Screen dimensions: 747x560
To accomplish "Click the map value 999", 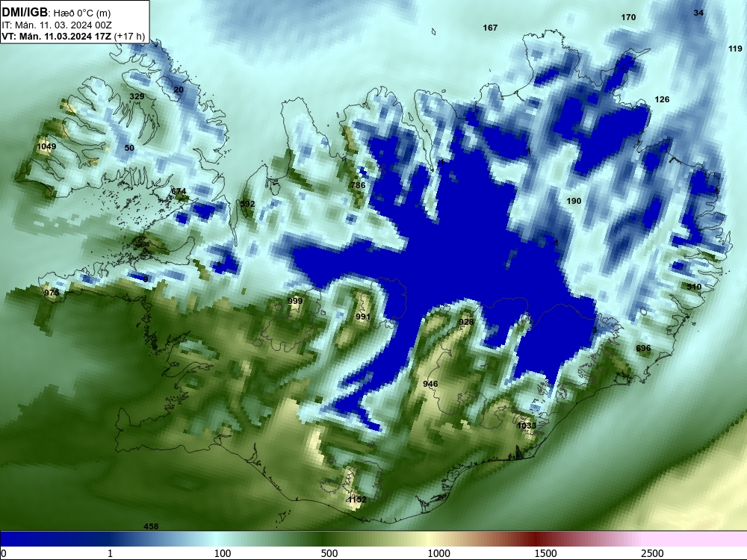I will pyautogui.click(x=295, y=301).
